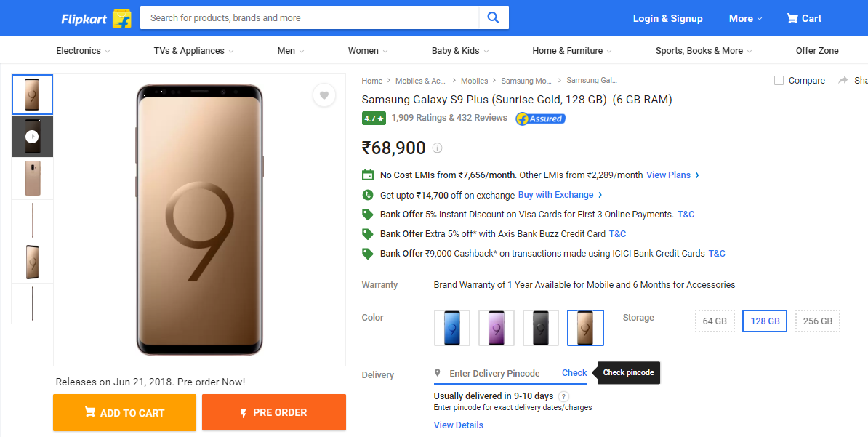Click the delivery time help question mark

563,396
